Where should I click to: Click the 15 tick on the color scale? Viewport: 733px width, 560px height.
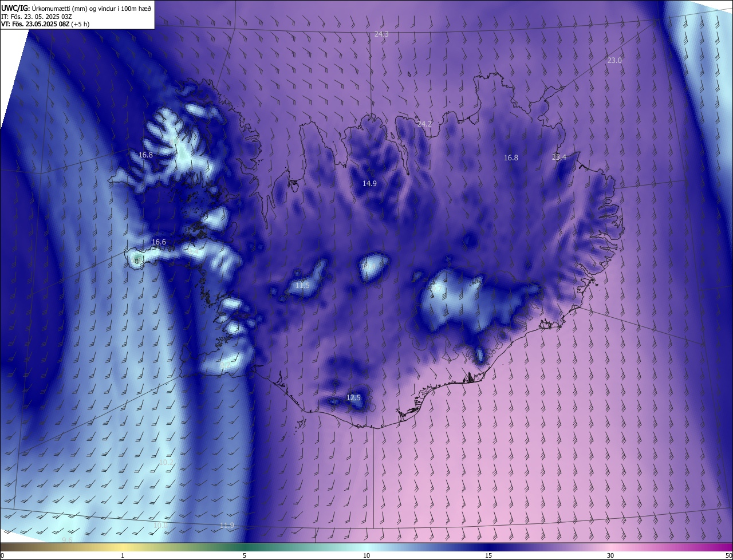coord(488,556)
